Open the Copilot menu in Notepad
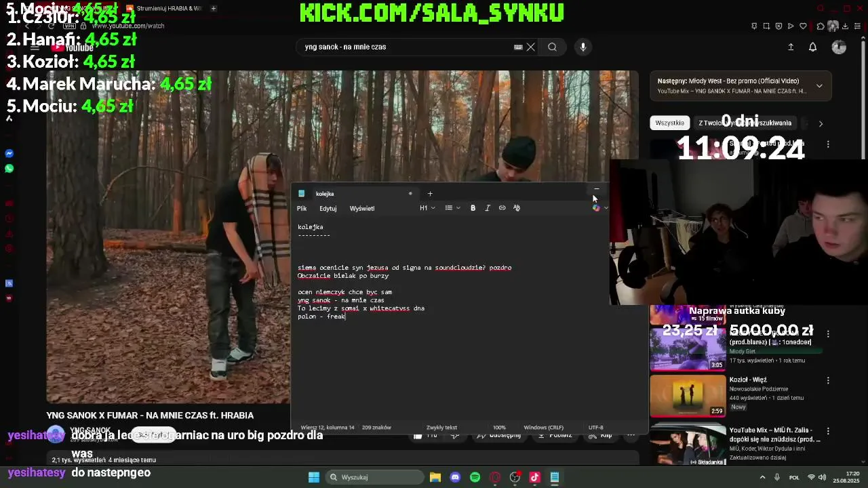Screen dimensions: 868x488 [599, 208]
